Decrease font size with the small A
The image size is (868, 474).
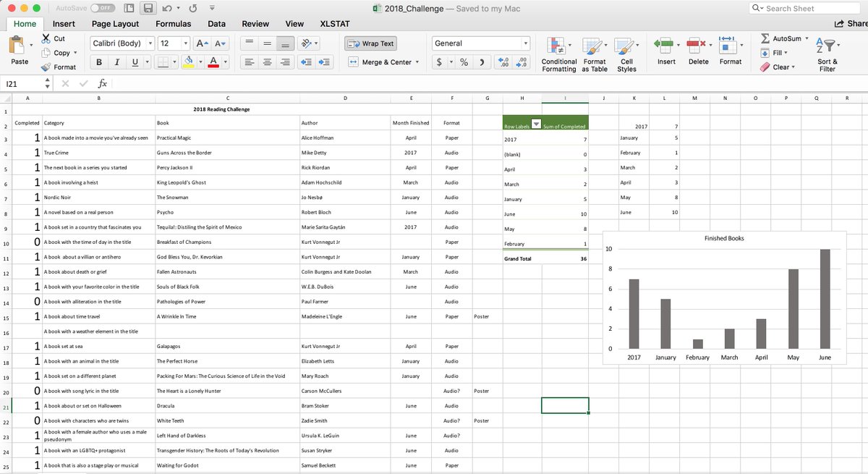[x=221, y=43]
